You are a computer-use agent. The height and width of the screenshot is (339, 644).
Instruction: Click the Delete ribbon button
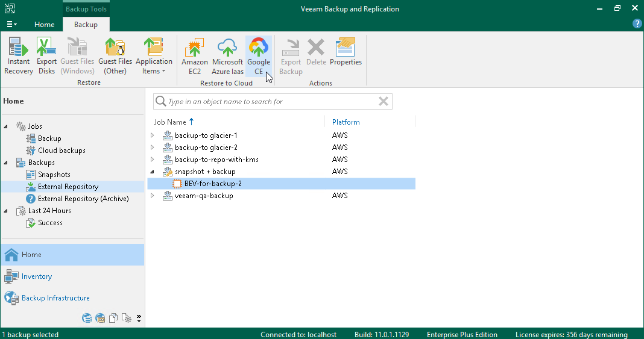(x=316, y=52)
